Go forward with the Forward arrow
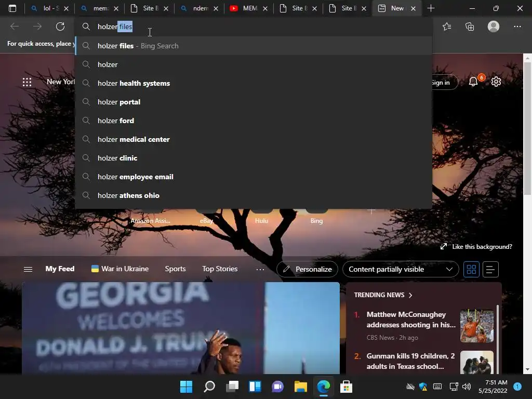 pyautogui.click(x=37, y=26)
